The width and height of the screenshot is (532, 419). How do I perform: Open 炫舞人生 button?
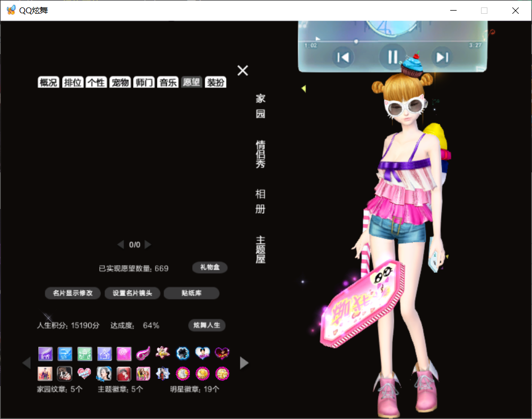click(x=207, y=326)
